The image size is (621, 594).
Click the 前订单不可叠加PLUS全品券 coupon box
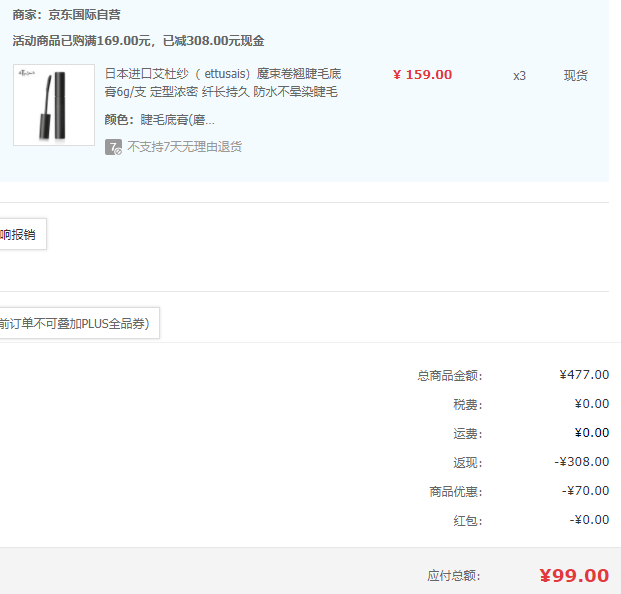coord(79,323)
